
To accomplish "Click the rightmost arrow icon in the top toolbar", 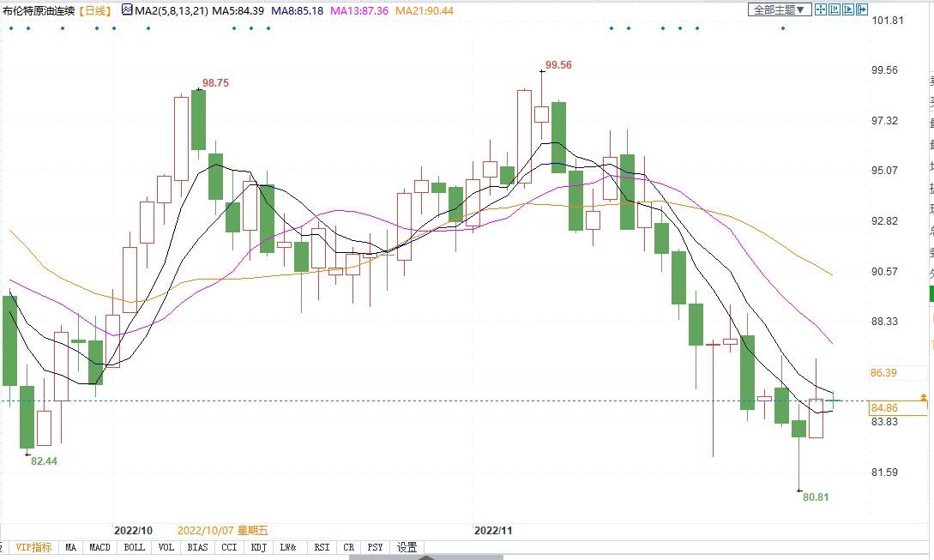I will coord(862,9).
